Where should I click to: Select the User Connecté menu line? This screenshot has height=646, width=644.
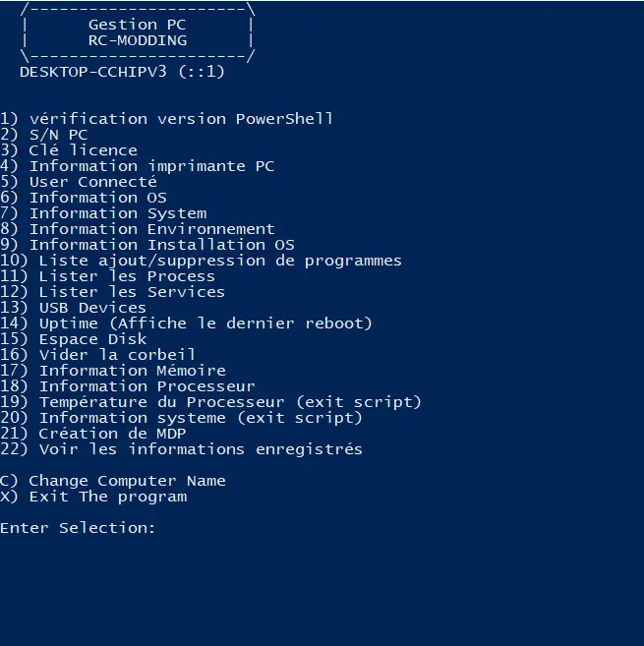pos(79,182)
